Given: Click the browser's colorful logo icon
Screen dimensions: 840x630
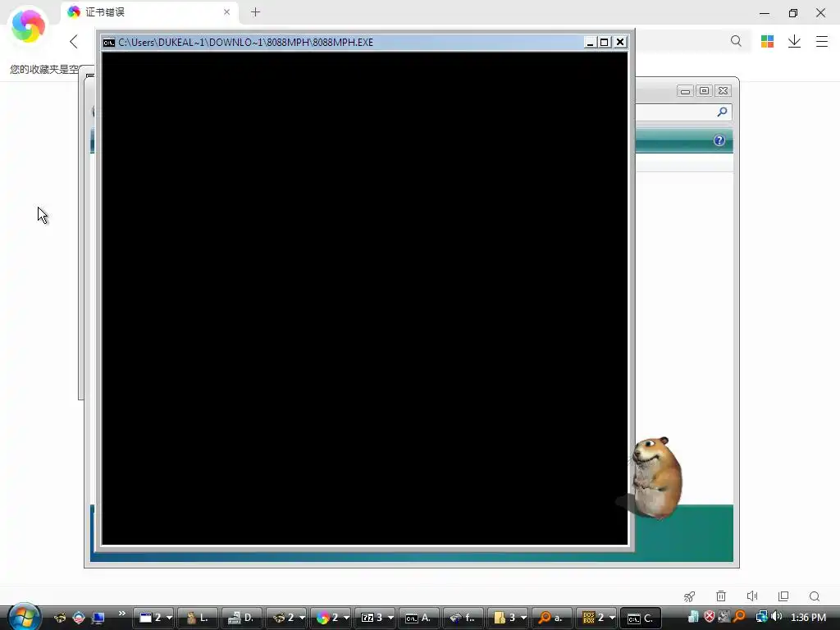Looking at the screenshot, I should pyautogui.click(x=29, y=25).
